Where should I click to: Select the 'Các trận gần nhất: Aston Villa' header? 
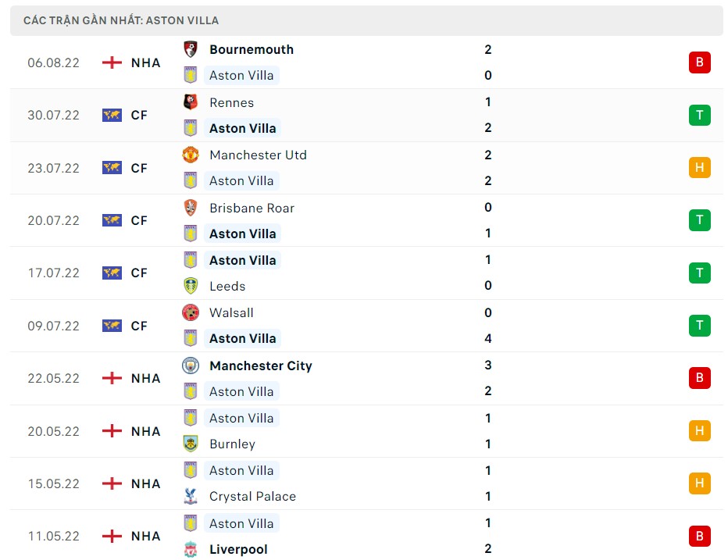[121, 20]
